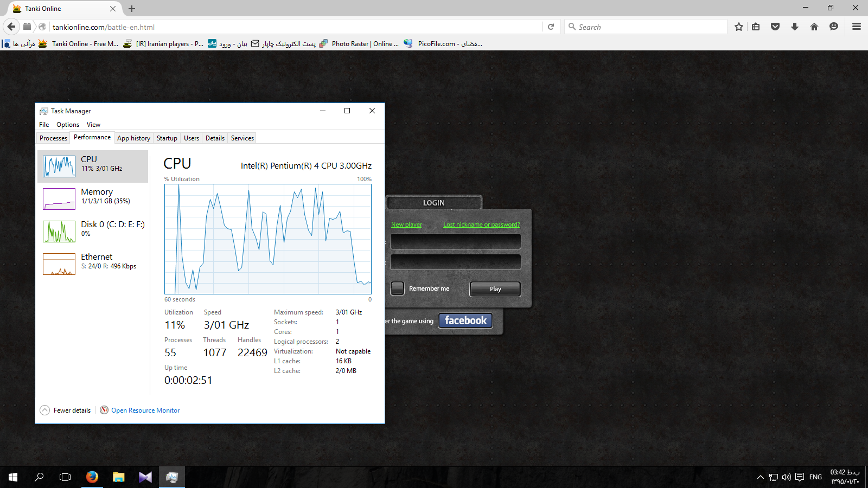Open Task View on the taskbar
868x488 pixels.
pos(65,477)
